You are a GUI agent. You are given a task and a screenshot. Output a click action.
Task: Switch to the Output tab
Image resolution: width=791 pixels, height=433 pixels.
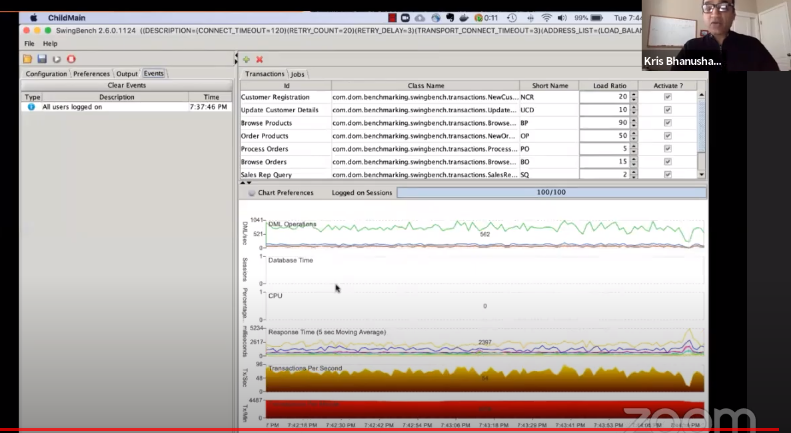[x=127, y=74]
